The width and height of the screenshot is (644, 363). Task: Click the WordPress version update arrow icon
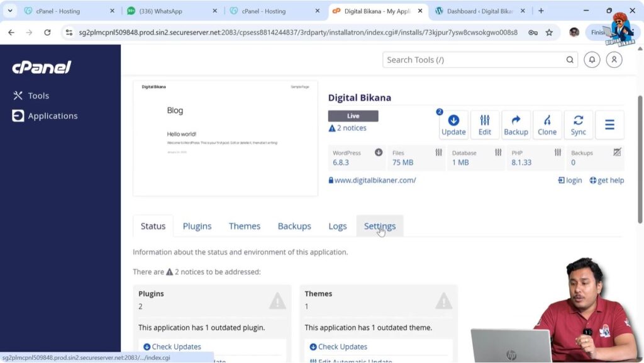pyautogui.click(x=379, y=152)
